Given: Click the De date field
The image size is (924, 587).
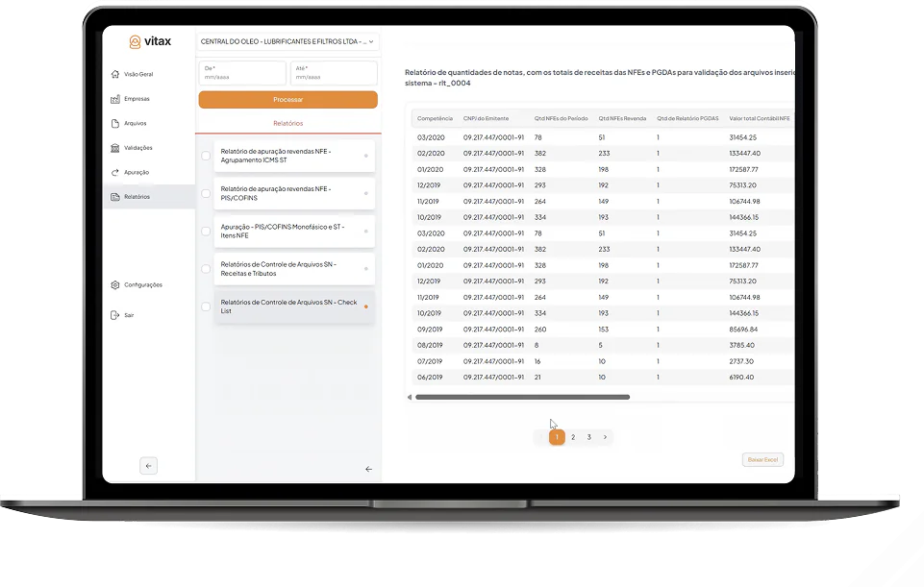Looking at the screenshot, I should [242, 73].
